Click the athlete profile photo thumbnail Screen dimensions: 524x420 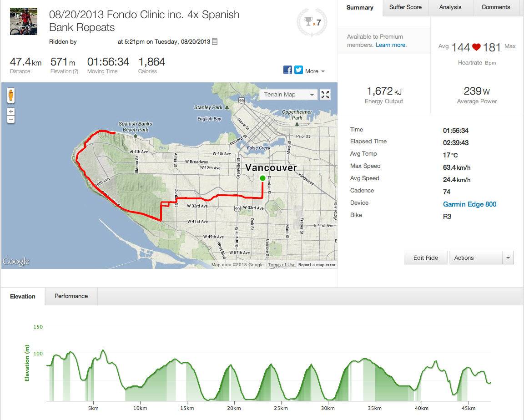click(x=24, y=21)
